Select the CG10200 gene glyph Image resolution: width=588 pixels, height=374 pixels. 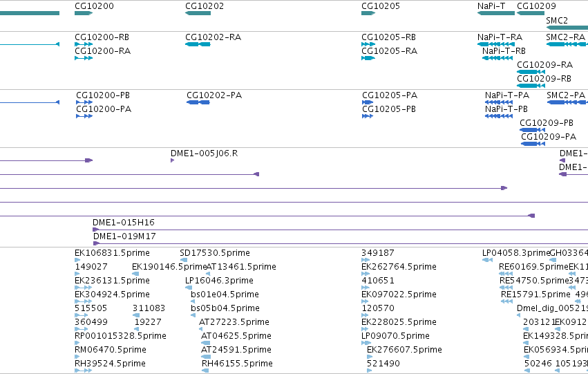click(84, 13)
